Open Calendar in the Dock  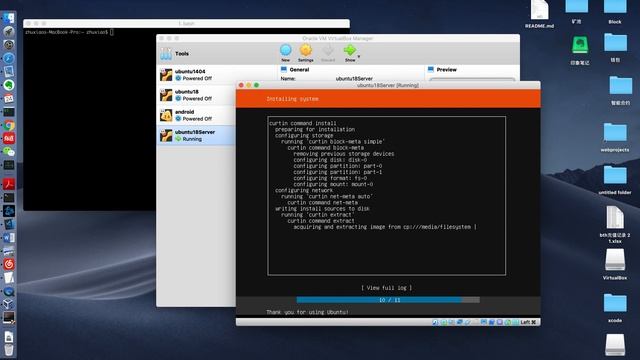pyautogui.click(x=9, y=98)
